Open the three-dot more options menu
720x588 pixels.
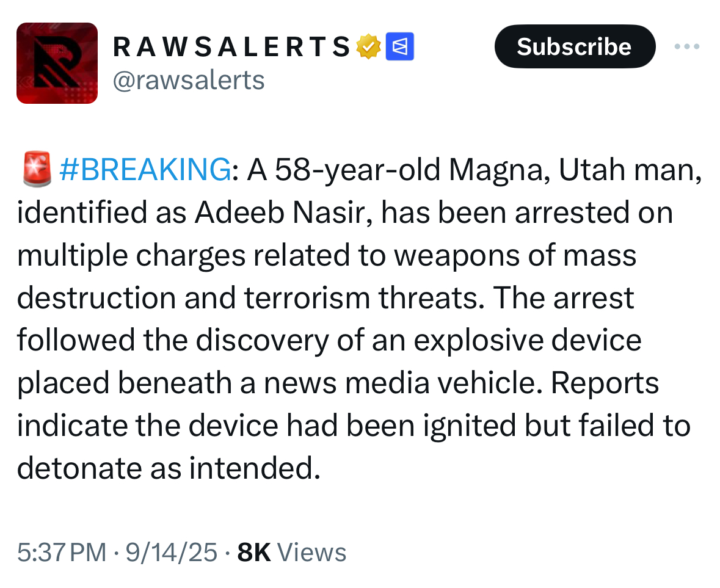click(686, 47)
